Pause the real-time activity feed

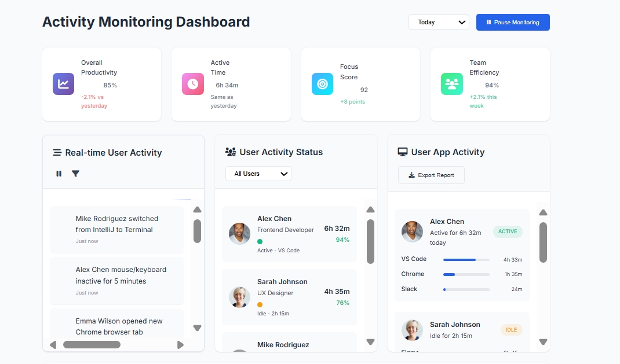click(59, 173)
